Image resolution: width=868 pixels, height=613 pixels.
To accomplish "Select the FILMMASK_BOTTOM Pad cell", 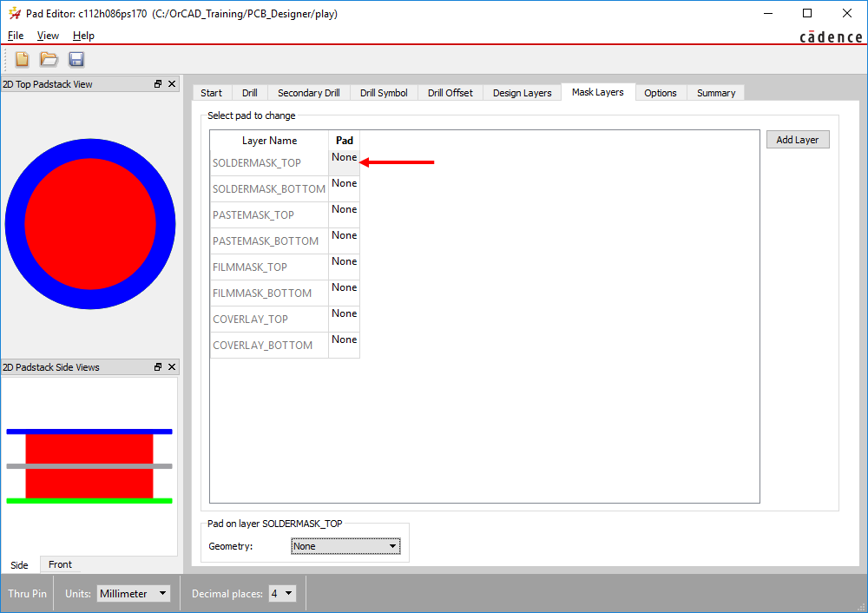I will pyautogui.click(x=345, y=293).
